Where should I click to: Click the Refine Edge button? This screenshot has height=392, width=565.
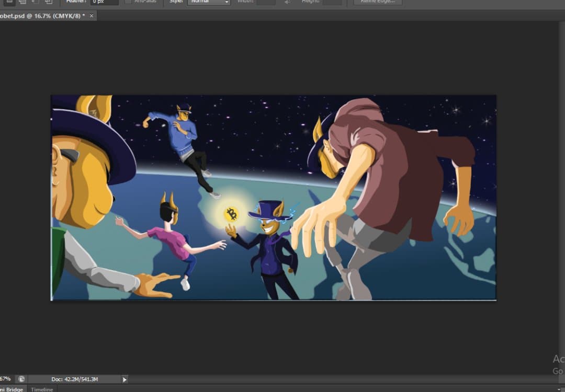(x=378, y=2)
